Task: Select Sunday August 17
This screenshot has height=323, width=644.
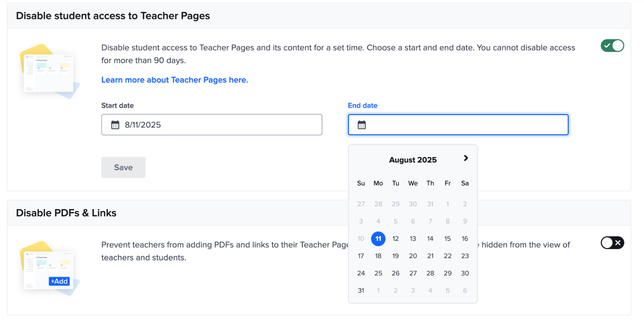Action: click(x=361, y=256)
